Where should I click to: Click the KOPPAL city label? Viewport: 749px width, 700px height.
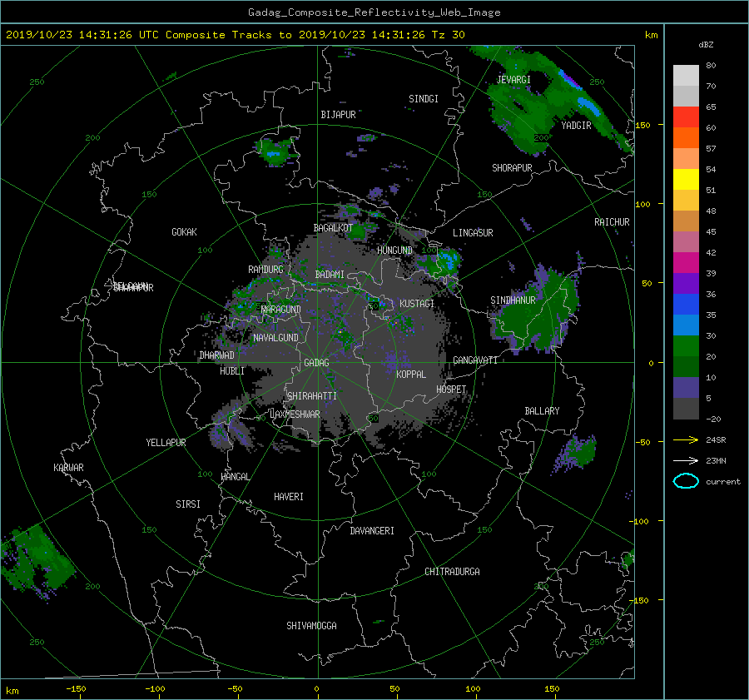tap(411, 375)
